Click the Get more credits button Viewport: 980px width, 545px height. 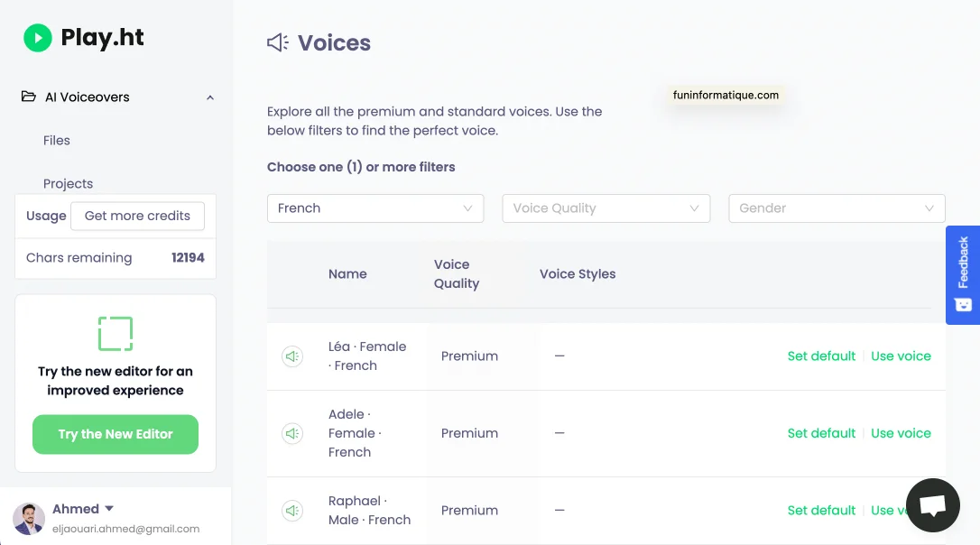[x=137, y=217]
